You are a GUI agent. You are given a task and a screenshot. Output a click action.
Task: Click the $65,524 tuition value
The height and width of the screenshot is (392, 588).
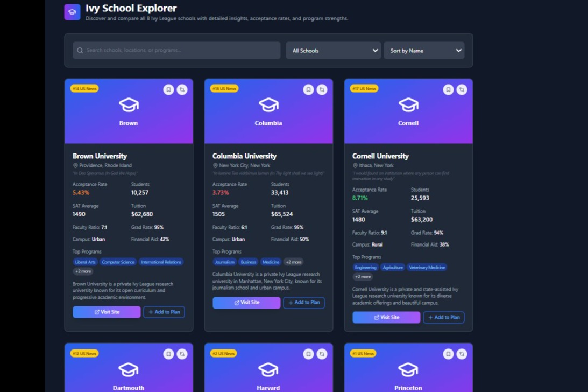(282, 214)
